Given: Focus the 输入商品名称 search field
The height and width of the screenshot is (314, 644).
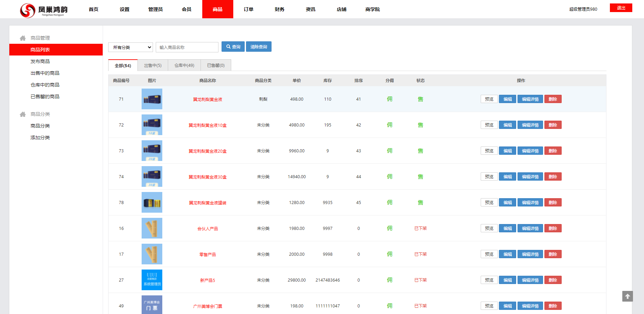Looking at the screenshot, I should (x=187, y=47).
